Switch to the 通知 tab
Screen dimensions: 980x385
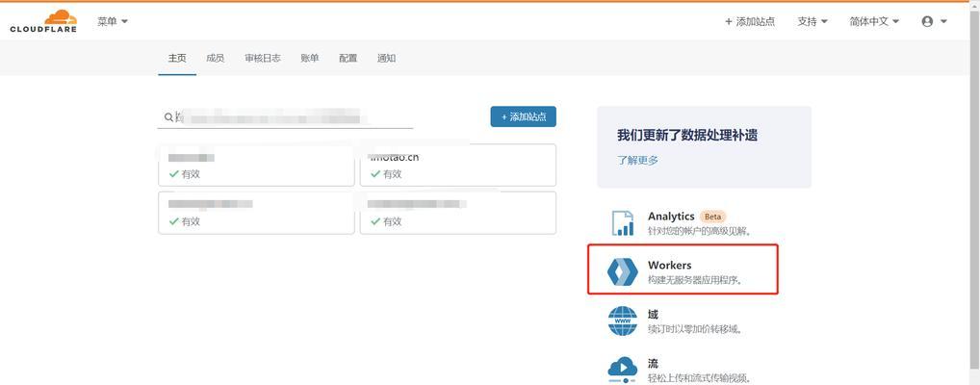tap(386, 58)
